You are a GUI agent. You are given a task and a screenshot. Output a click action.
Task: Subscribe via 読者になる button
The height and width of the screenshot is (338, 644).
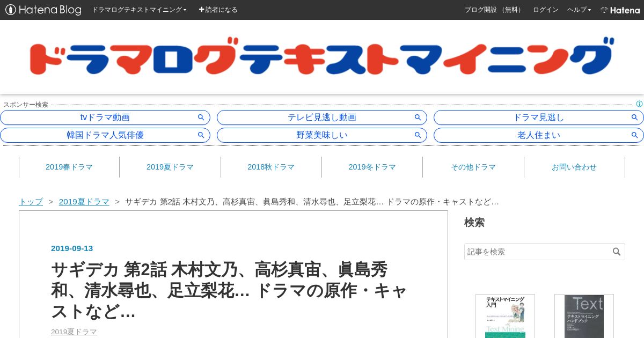pos(218,10)
